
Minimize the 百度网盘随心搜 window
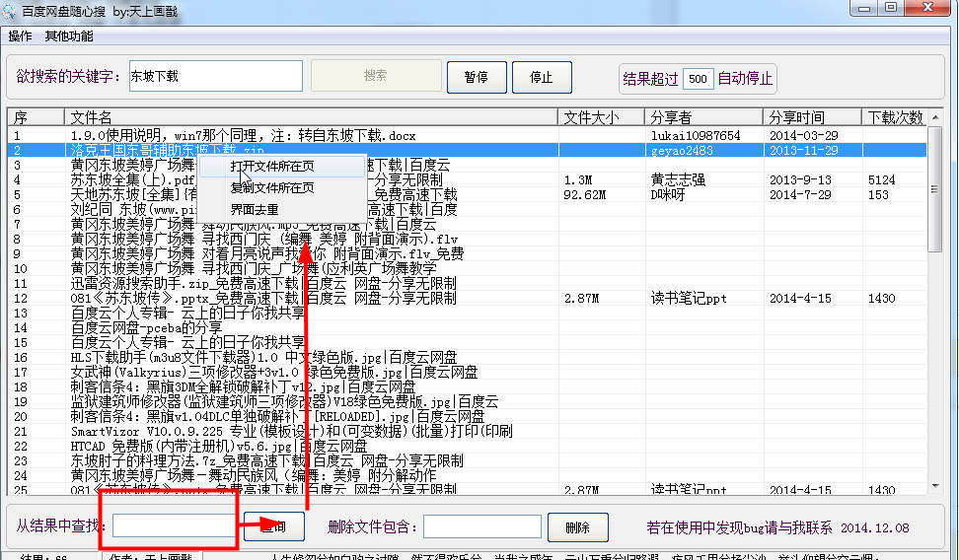(864, 9)
